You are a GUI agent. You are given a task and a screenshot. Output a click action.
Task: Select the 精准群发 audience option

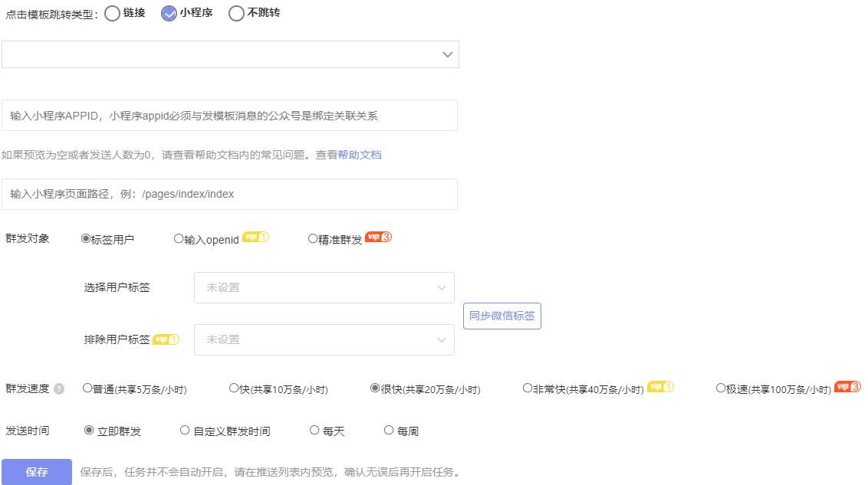tap(313, 238)
